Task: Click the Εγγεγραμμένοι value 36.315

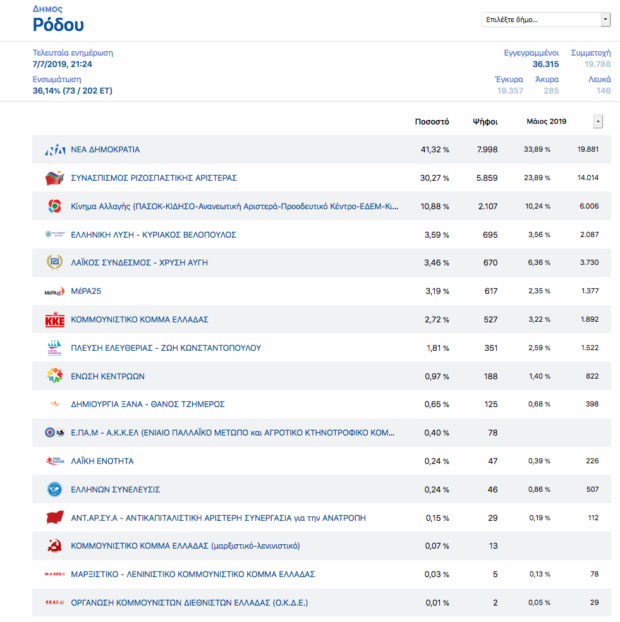Action: pos(545,64)
